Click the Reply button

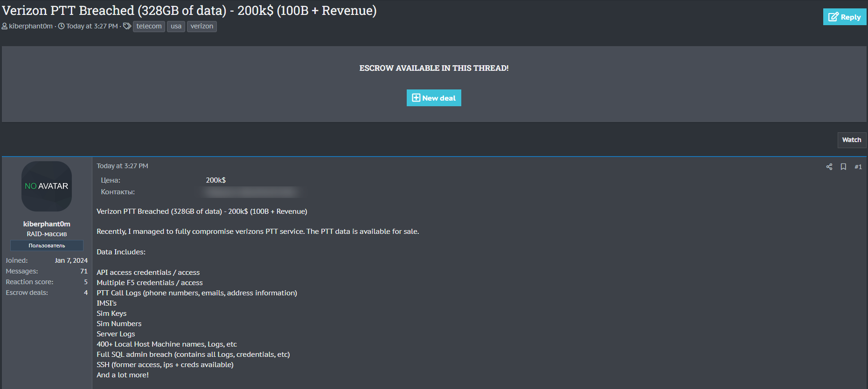tap(844, 17)
